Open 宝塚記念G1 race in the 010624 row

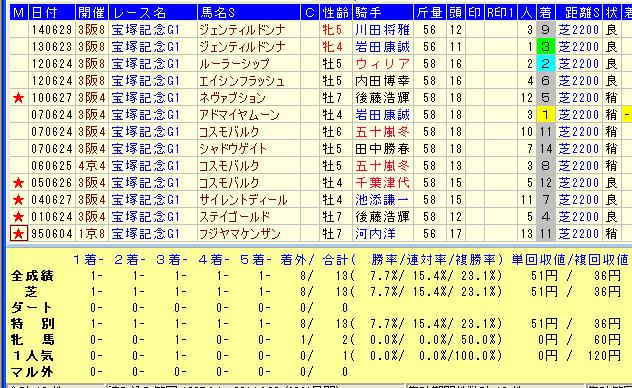pos(146,217)
